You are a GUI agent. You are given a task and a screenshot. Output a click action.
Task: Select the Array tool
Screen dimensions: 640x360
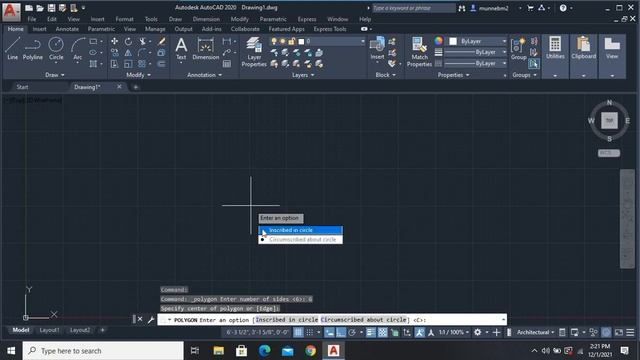click(142, 64)
